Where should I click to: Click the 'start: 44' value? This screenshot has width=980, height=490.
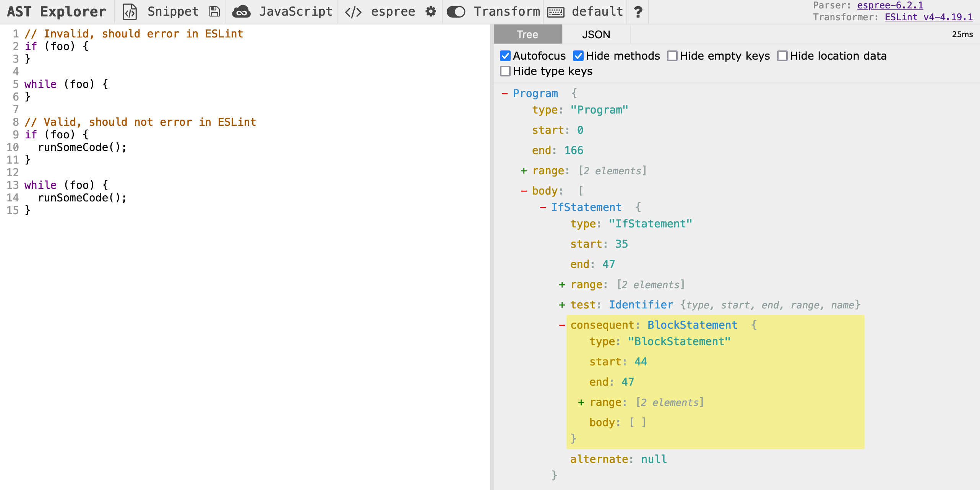pos(641,362)
